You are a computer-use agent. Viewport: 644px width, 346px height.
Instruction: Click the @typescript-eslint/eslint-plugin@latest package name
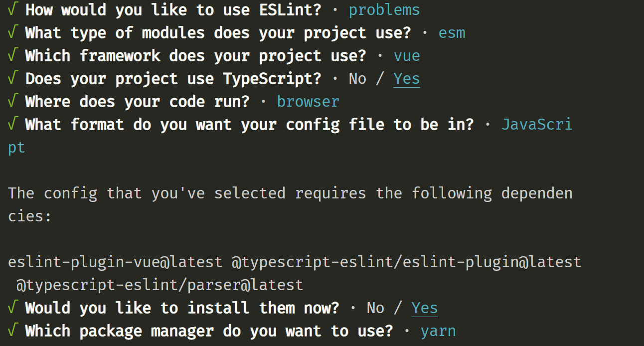[406, 262]
